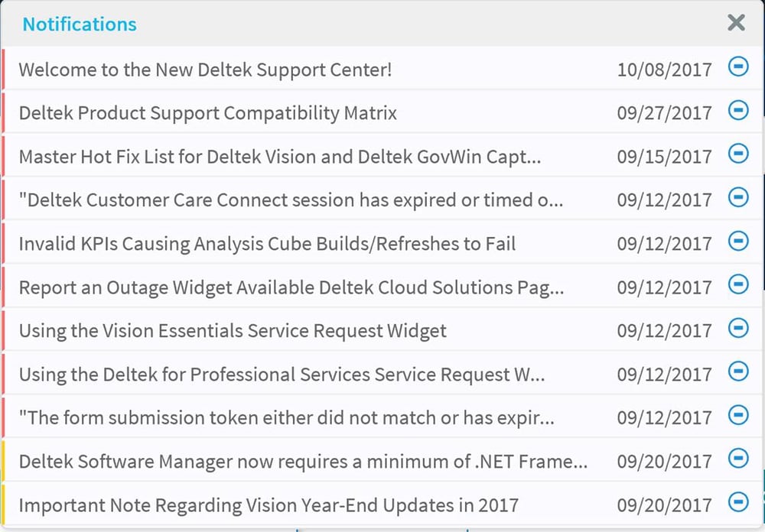Click the Notifications panel title

tap(79, 24)
